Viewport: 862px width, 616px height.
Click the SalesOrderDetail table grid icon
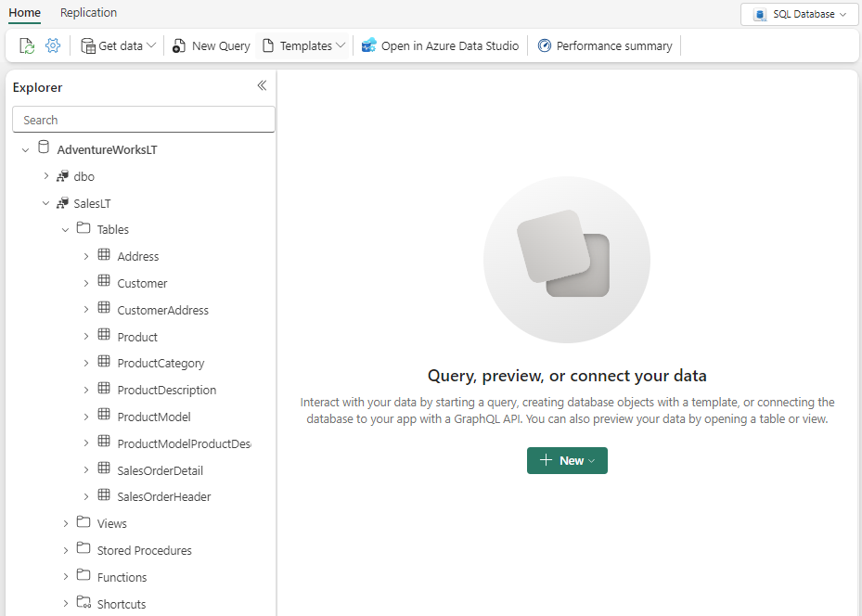click(104, 468)
